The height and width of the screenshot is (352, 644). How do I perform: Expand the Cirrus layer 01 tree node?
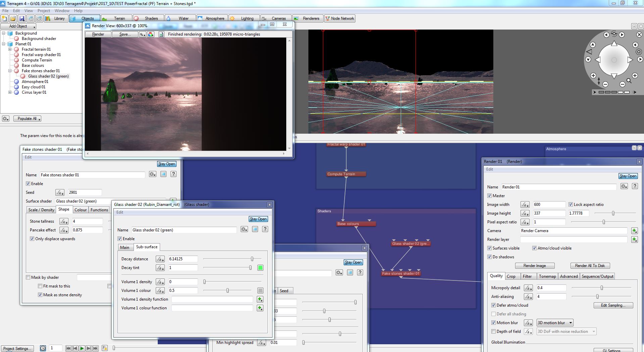[x=10, y=92]
